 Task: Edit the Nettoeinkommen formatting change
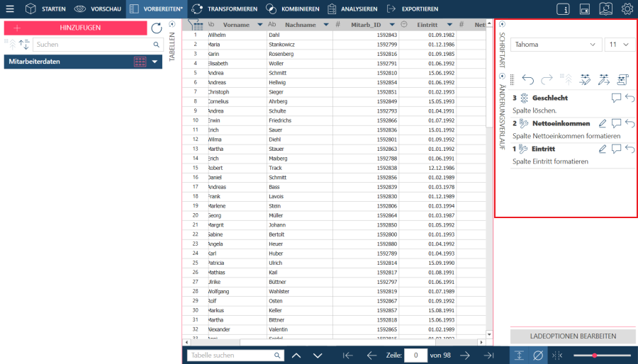coord(603,123)
